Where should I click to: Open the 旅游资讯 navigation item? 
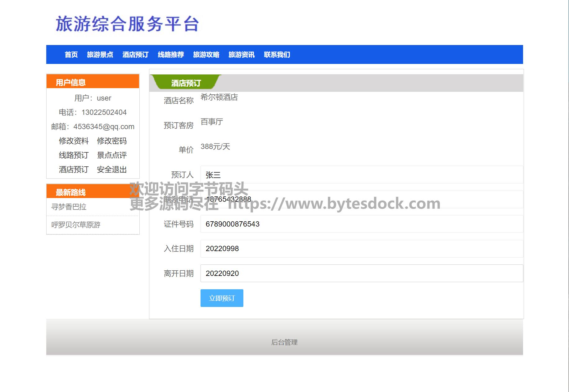click(242, 55)
